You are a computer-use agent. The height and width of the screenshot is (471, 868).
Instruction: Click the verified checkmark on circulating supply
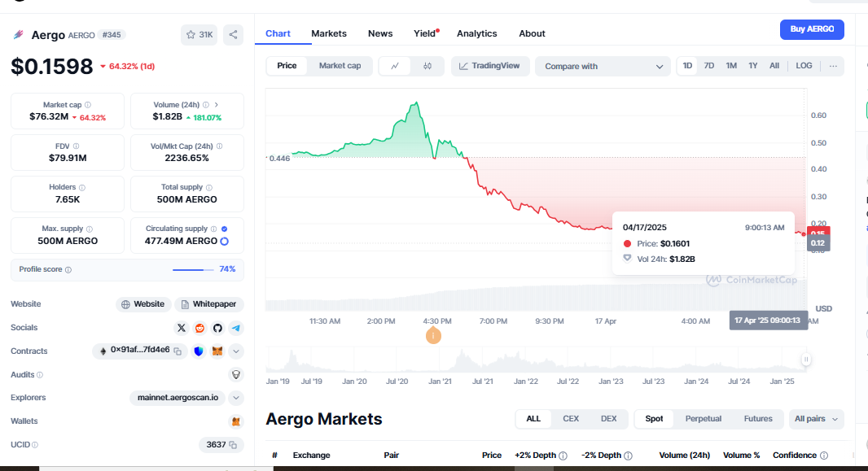click(x=224, y=229)
